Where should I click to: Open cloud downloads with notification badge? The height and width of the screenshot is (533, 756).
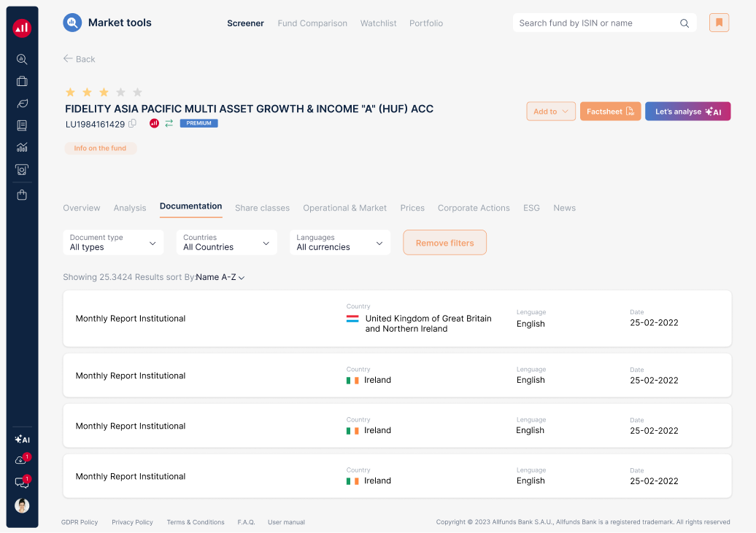(x=22, y=460)
